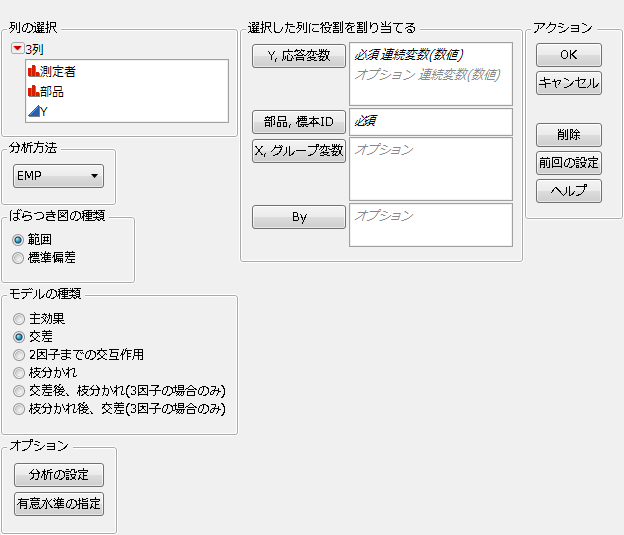This screenshot has width=624, height=535.
Task: Click the blue continuous icon beside Y
Action: click(33, 111)
